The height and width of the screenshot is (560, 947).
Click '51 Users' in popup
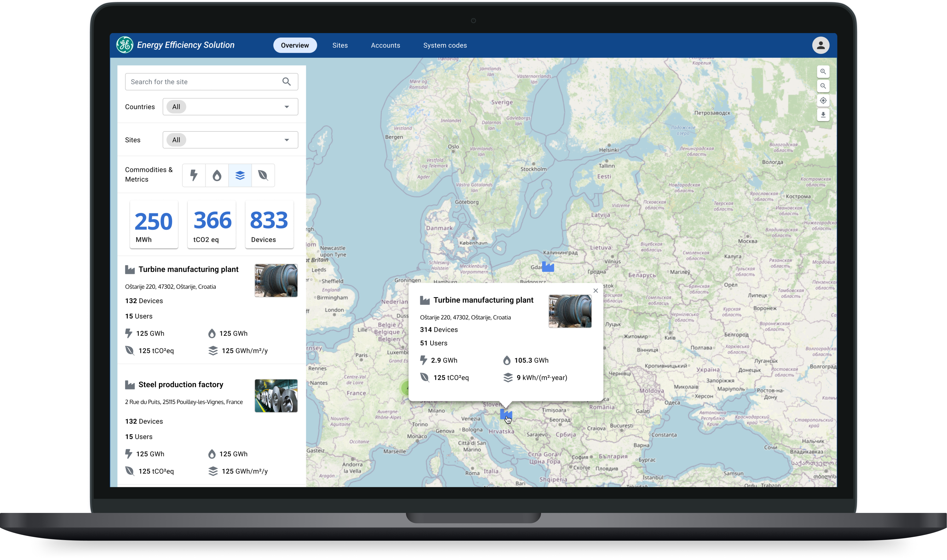(x=433, y=343)
